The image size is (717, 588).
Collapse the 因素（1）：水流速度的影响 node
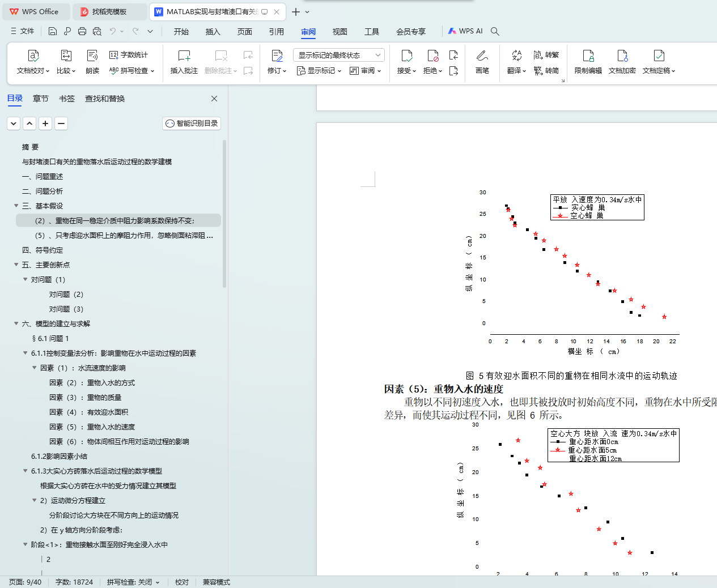34,368
